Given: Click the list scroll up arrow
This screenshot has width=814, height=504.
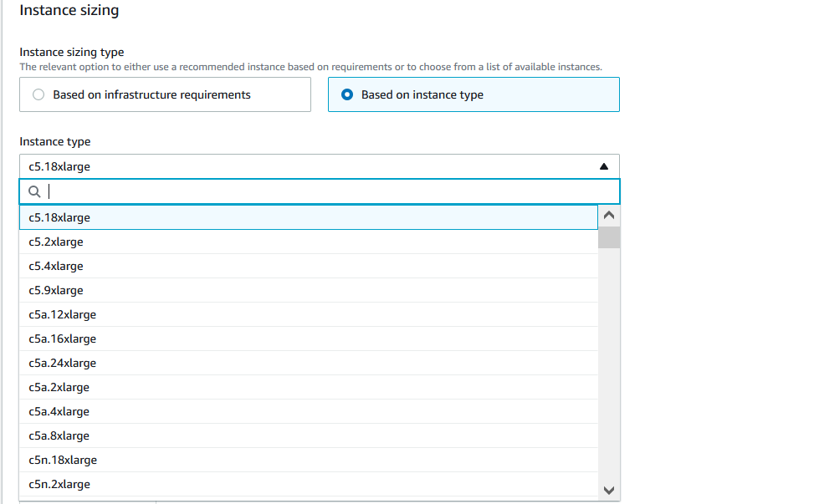Looking at the screenshot, I should pos(609,215).
